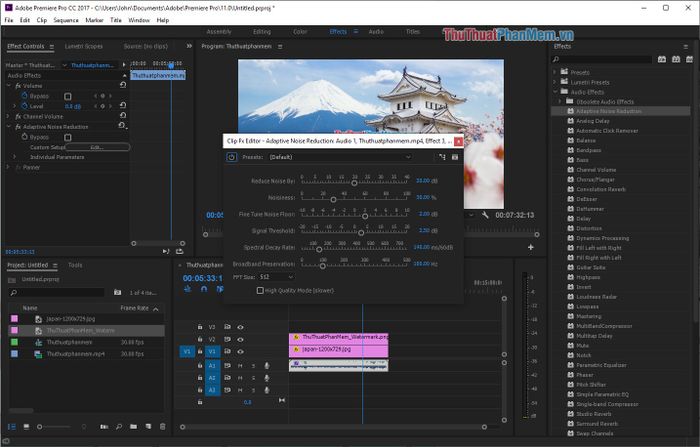The width and height of the screenshot is (700, 447).
Task: Switch to the Color workspace tab
Action: click(300, 32)
